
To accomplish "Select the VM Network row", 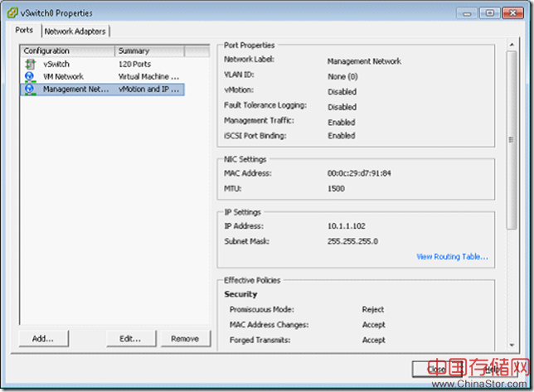I will pyautogui.click(x=102, y=76).
